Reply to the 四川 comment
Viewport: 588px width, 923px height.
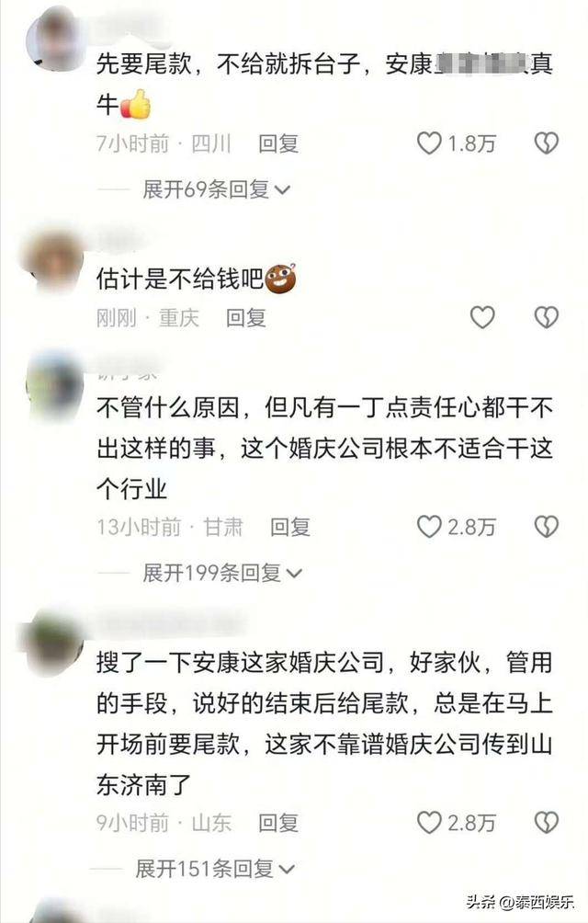coord(278,143)
